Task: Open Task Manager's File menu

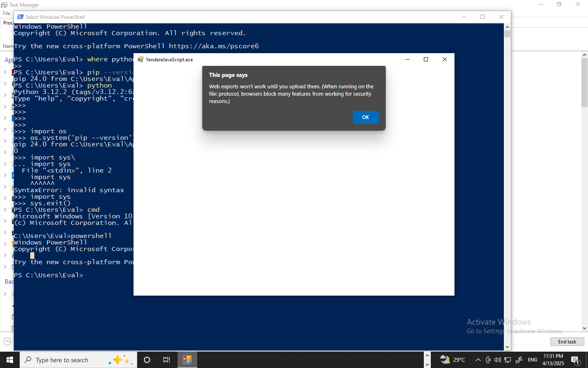Action: coord(7,13)
